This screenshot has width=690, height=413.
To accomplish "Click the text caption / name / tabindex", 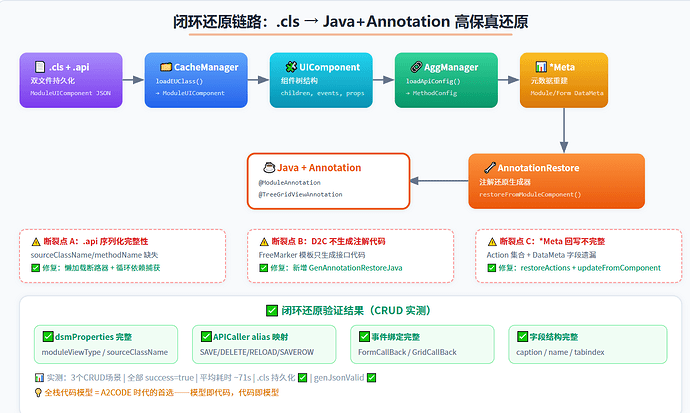I will 560,352.
